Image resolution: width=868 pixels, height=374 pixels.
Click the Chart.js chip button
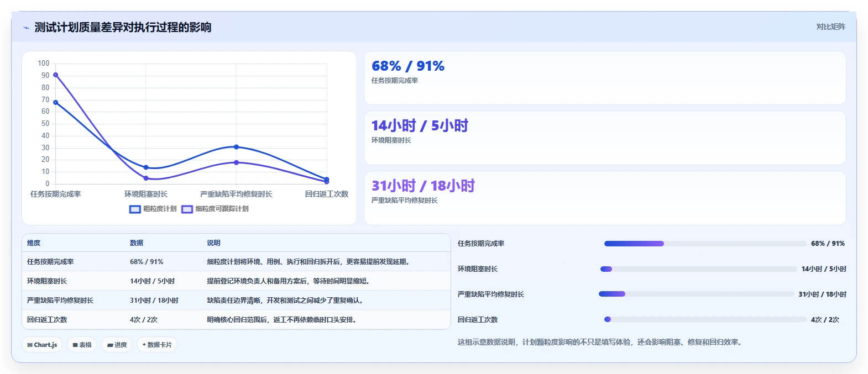point(42,345)
